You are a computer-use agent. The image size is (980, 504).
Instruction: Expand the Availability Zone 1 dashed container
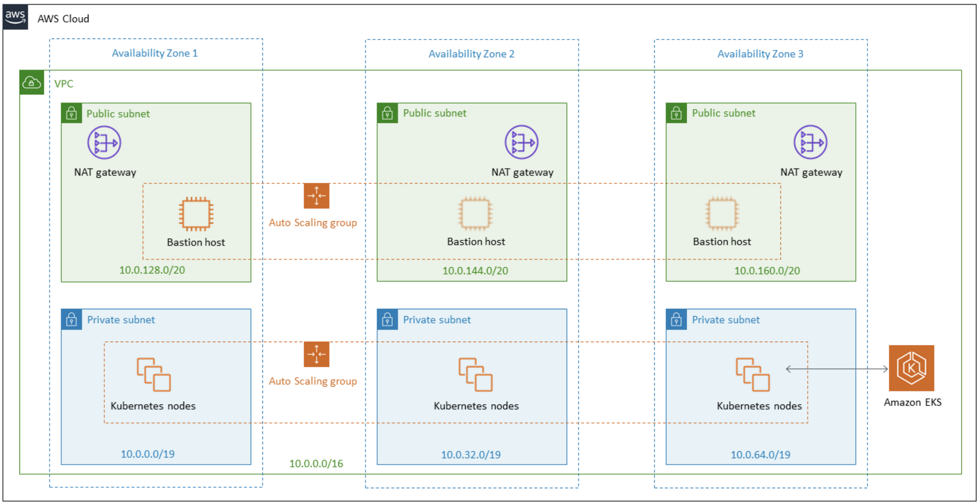pyautogui.click(x=155, y=53)
